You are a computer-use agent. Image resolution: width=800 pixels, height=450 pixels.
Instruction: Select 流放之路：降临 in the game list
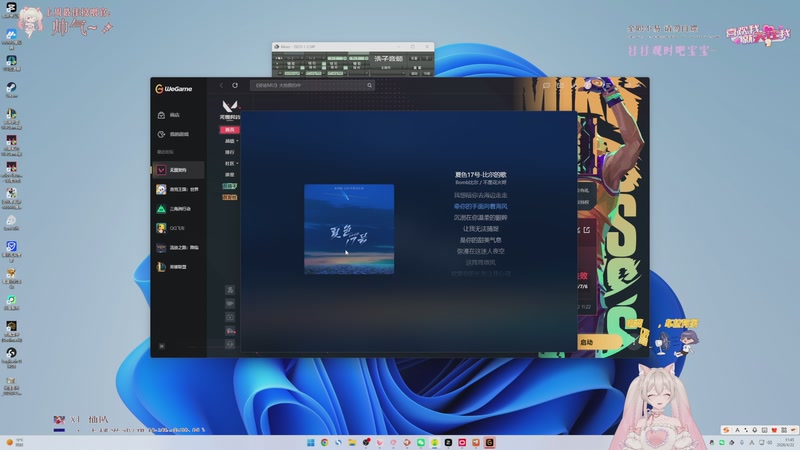[x=178, y=247]
